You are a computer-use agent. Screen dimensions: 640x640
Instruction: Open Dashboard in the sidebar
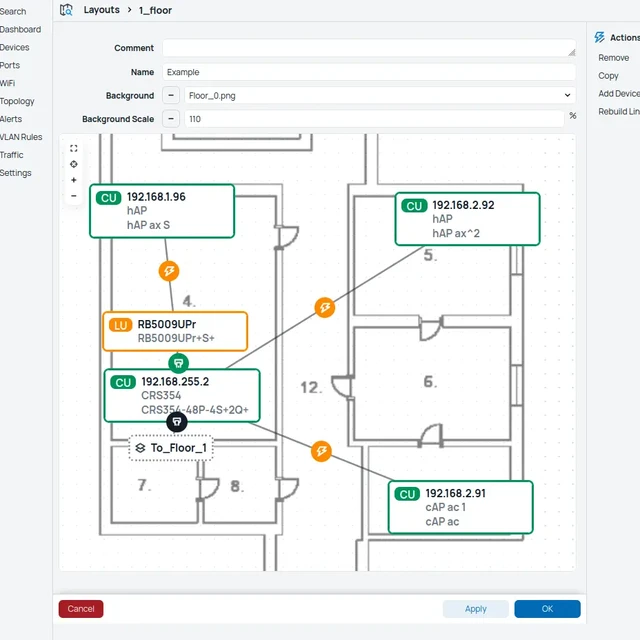[20, 29]
